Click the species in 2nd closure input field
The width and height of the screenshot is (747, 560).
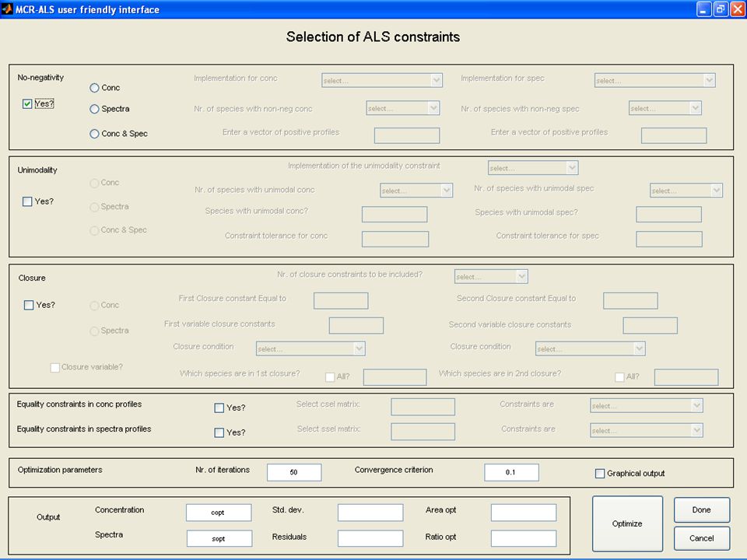686,377
